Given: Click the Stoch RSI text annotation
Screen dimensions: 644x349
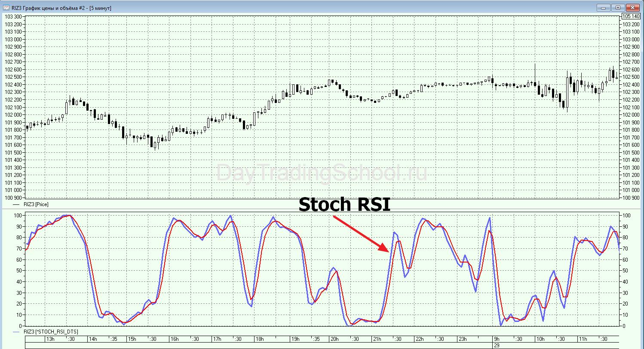Looking at the screenshot, I should tap(344, 204).
